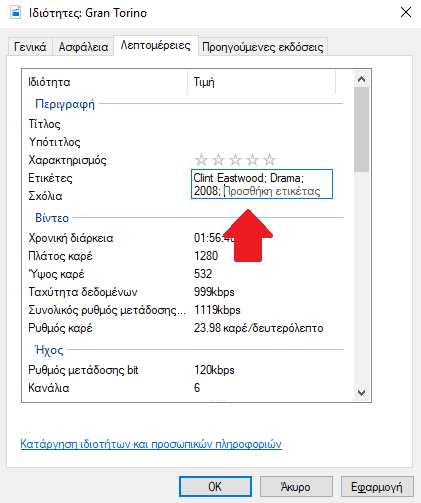Click the Ύψος καρέ value 532
This screenshot has width=421, height=503.
pos(203,274)
